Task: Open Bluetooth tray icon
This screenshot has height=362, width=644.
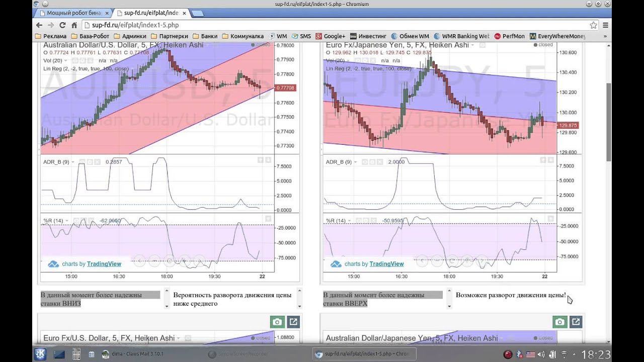Action: (x=519, y=354)
